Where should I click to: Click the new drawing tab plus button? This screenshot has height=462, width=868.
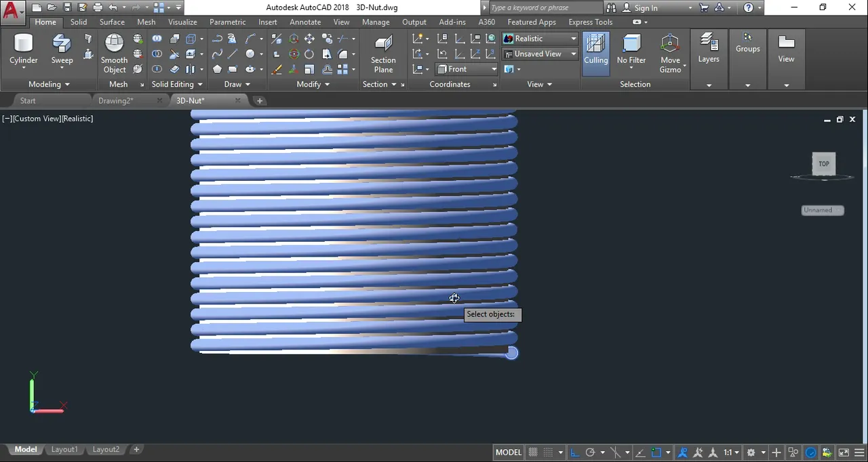[x=259, y=100]
